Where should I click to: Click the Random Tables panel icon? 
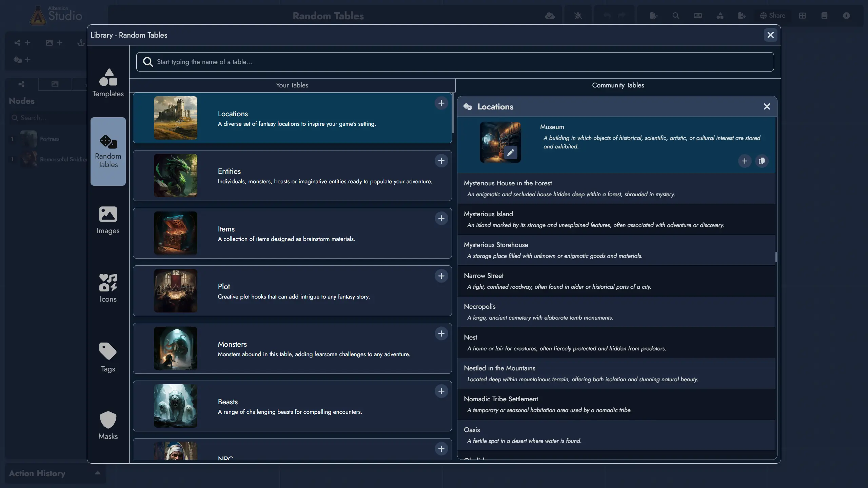click(x=108, y=151)
